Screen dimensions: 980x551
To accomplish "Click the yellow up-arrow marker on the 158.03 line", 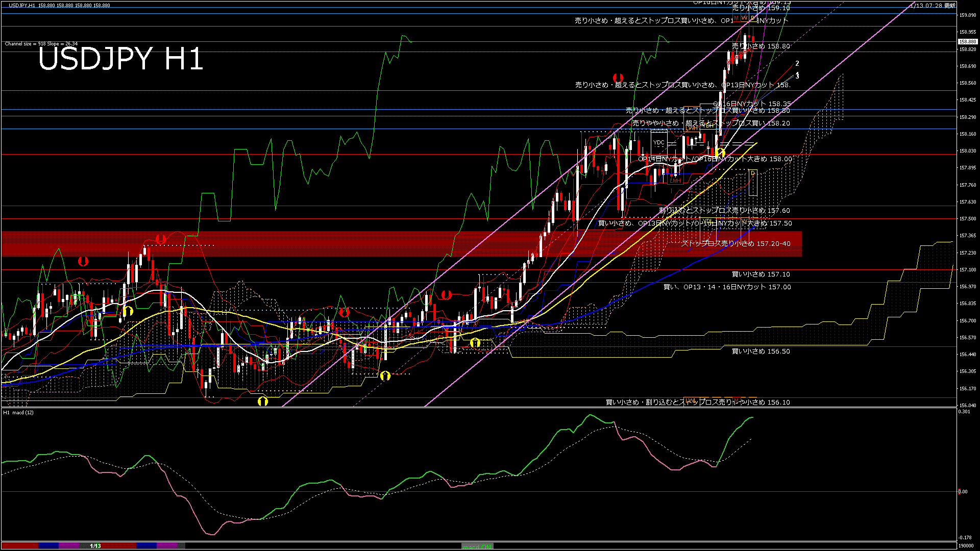I will (720, 153).
